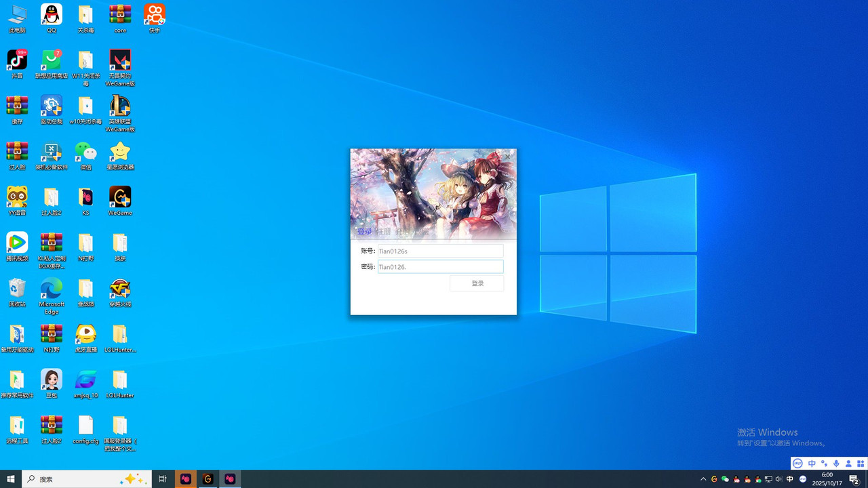868x488 pixels.
Task: Focus the 账号 account input field
Action: 440,251
